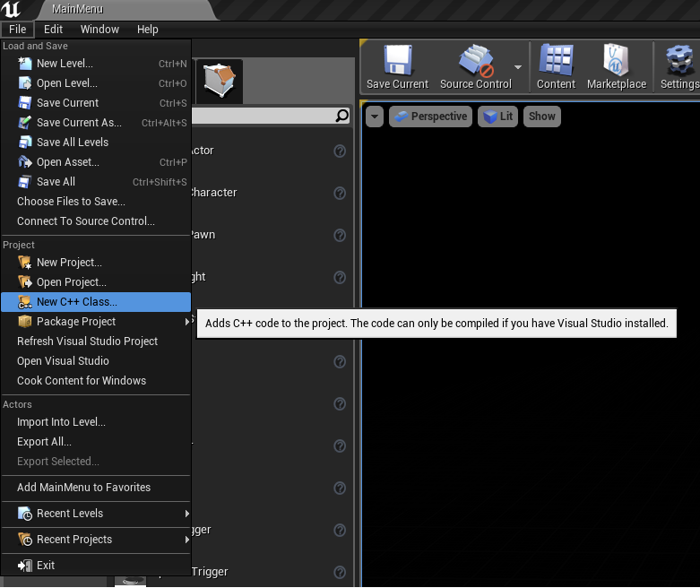700x588 pixels.
Task: Select Connect To Source Control
Action: click(x=96, y=221)
